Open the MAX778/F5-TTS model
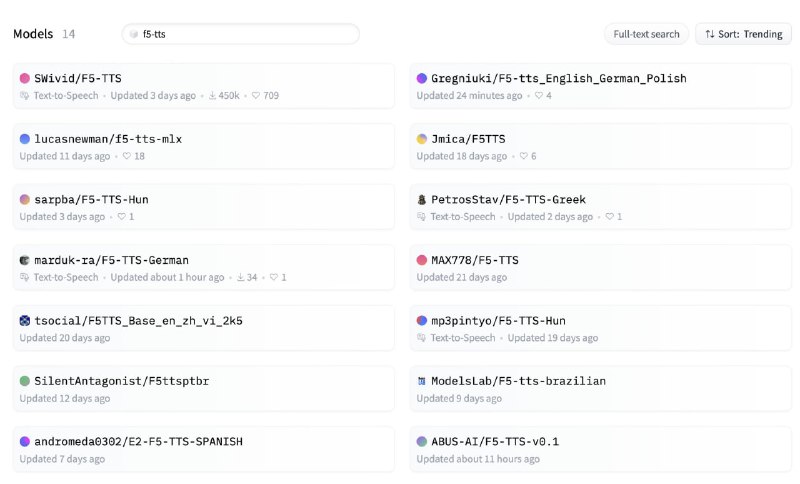The height and width of the screenshot is (484, 800). [x=601, y=268]
